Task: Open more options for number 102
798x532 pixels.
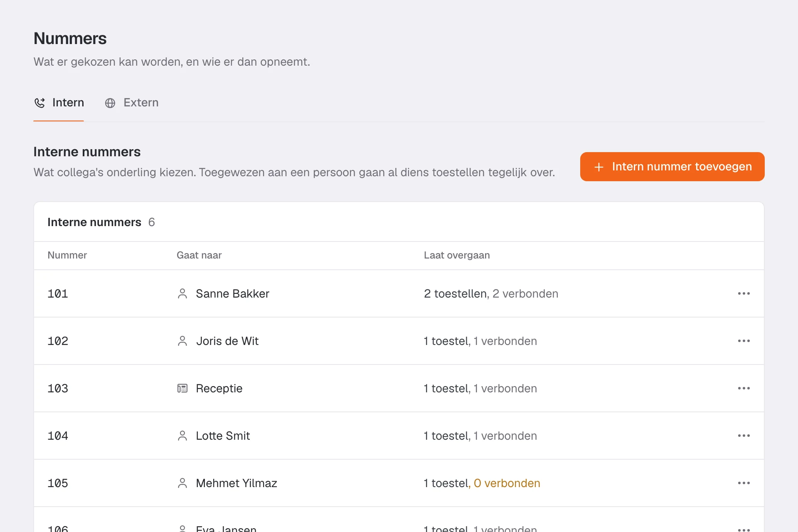Action: [744, 341]
